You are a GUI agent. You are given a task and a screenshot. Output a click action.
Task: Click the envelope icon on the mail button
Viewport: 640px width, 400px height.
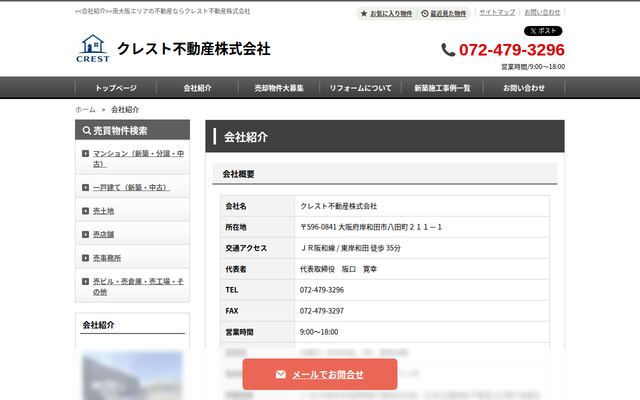click(281, 374)
